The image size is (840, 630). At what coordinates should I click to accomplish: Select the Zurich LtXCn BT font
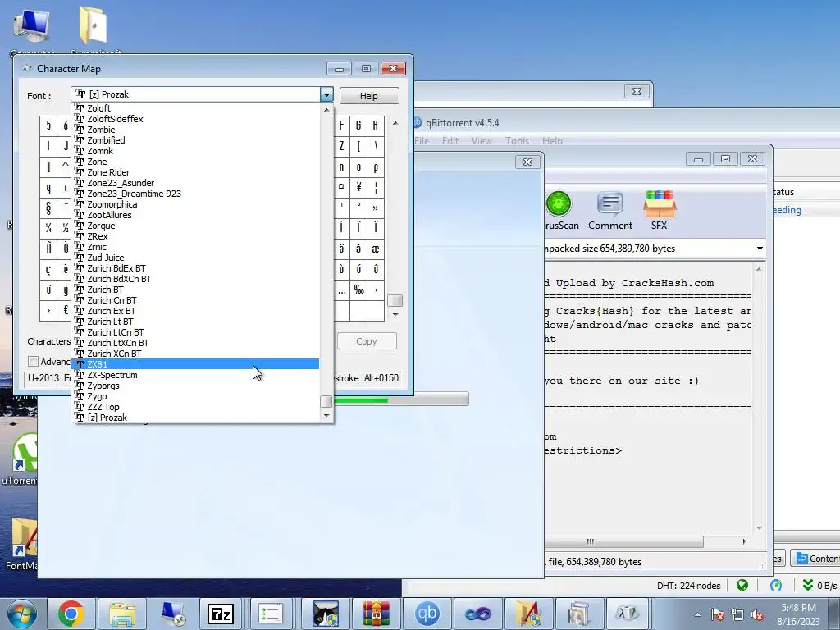(195, 343)
